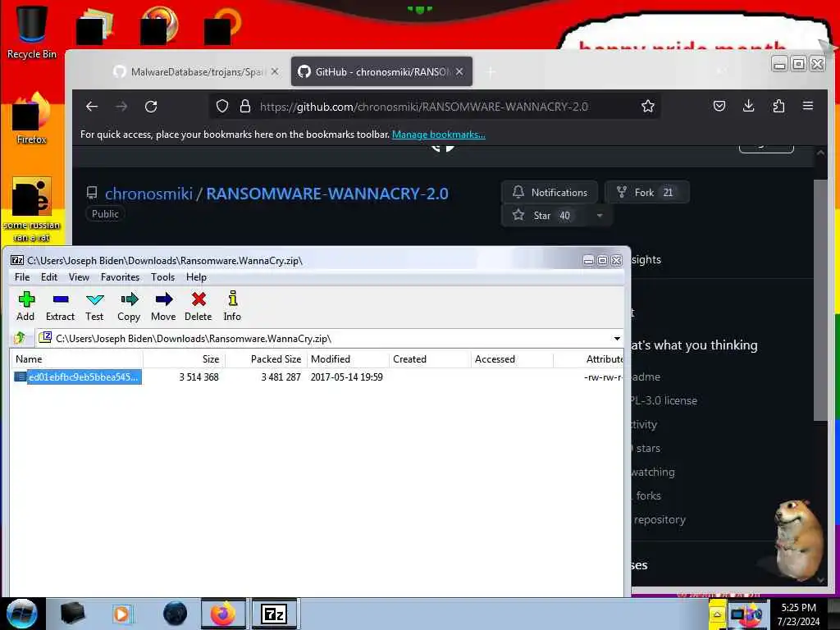Image resolution: width=840 pixels, height=630 pixels.
Task: Click the GitHub Notifications button
Action: pyautogui.click(x=550, y=192)
